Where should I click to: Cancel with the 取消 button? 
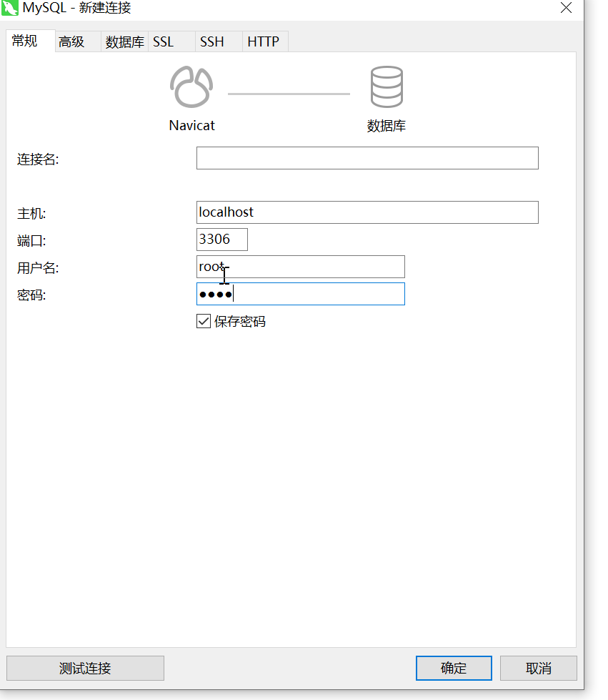(x=539, y=668)
